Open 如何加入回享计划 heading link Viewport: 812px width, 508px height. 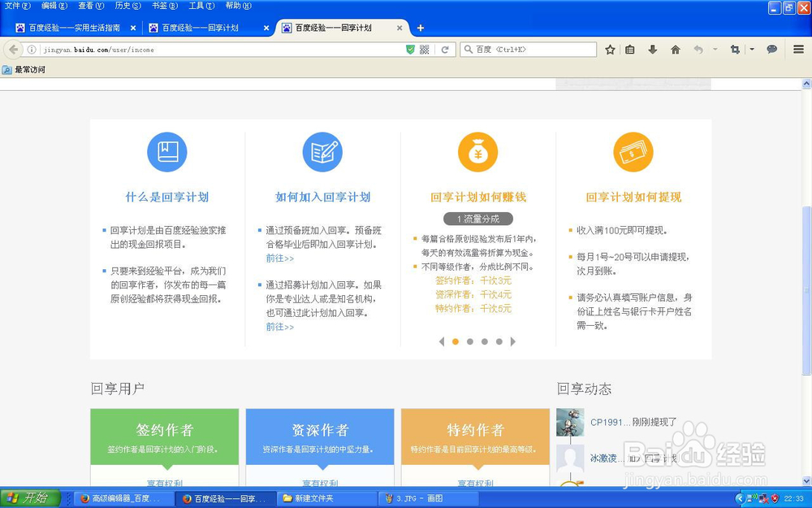point(322,197)
